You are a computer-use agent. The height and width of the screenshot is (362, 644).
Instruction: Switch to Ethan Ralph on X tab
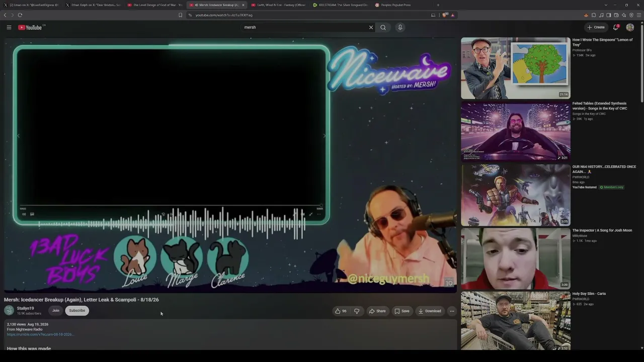(94, 5)
